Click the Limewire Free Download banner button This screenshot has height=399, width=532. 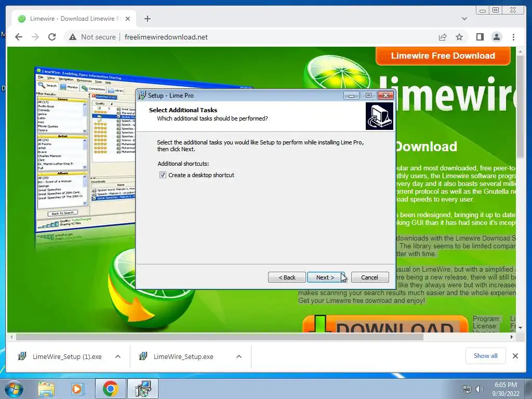tap(443, 56)
